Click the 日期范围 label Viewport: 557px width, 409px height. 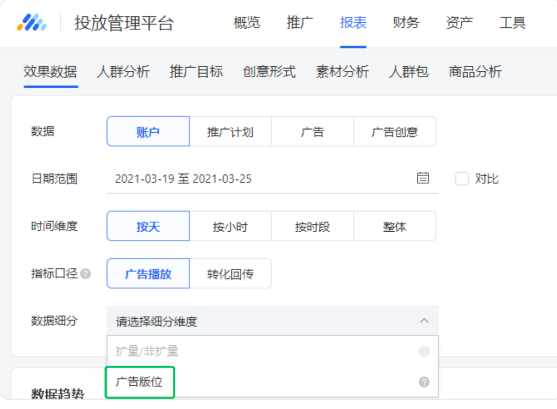point(54,178)
